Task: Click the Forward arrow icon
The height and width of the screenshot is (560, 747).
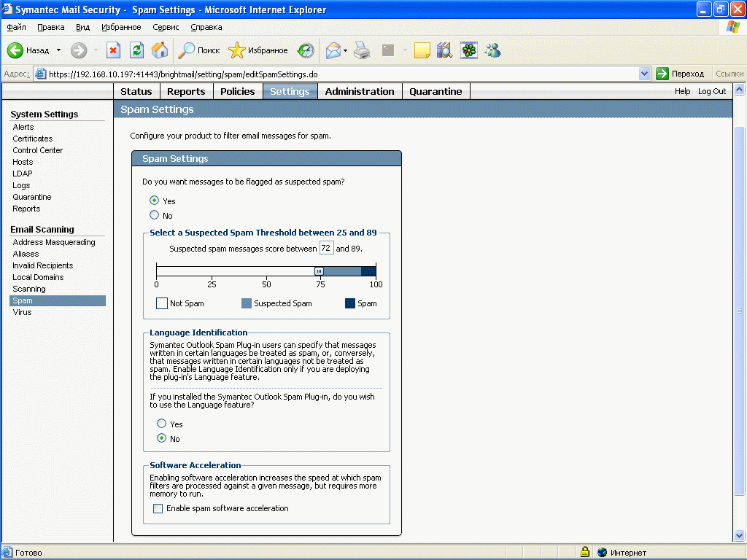Action: [x=79, y=50]
